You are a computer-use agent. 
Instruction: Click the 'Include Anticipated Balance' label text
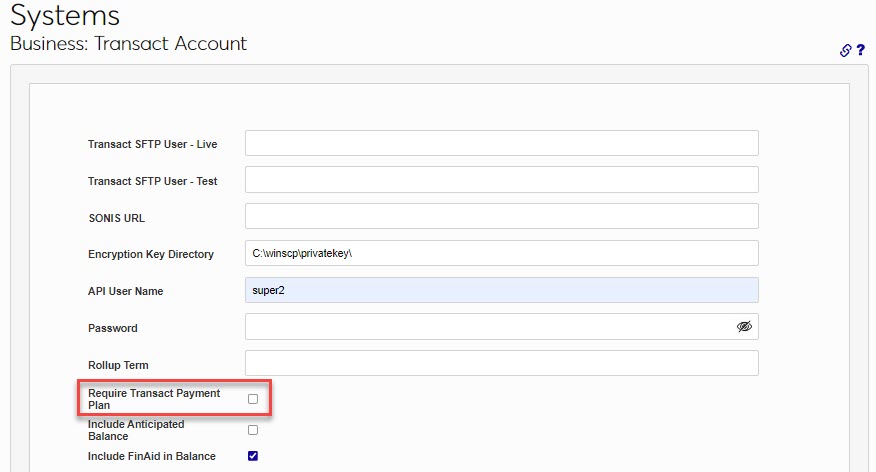pyautogui.click(x=136, y=430)
